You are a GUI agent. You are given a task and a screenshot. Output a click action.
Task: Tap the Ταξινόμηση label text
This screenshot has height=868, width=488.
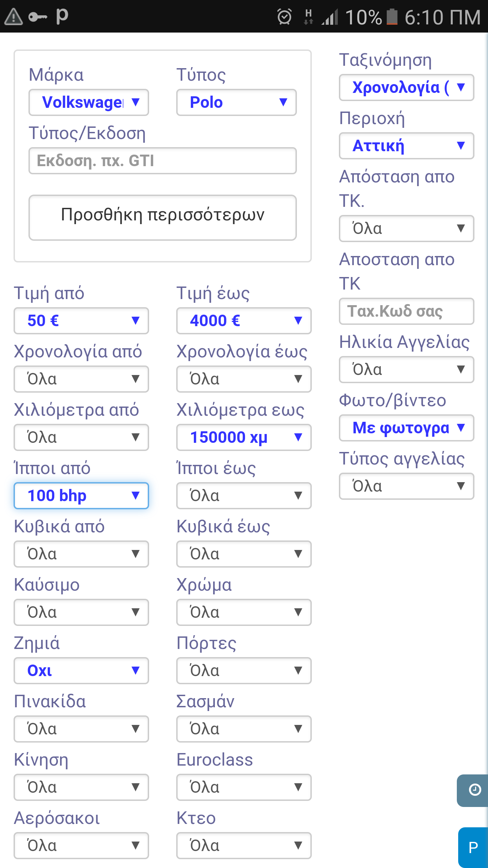(386, 60)
